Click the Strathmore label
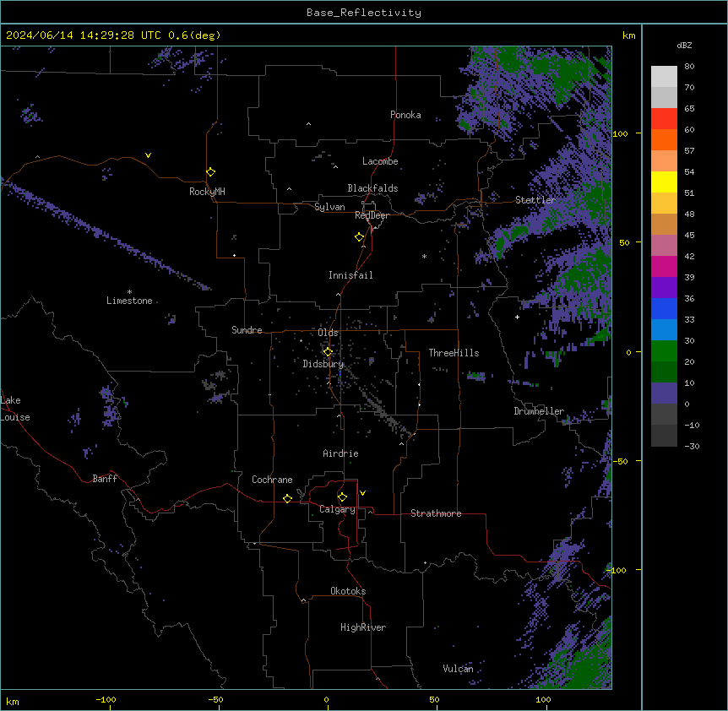This screenshot has height=711, width=728. 436,513
